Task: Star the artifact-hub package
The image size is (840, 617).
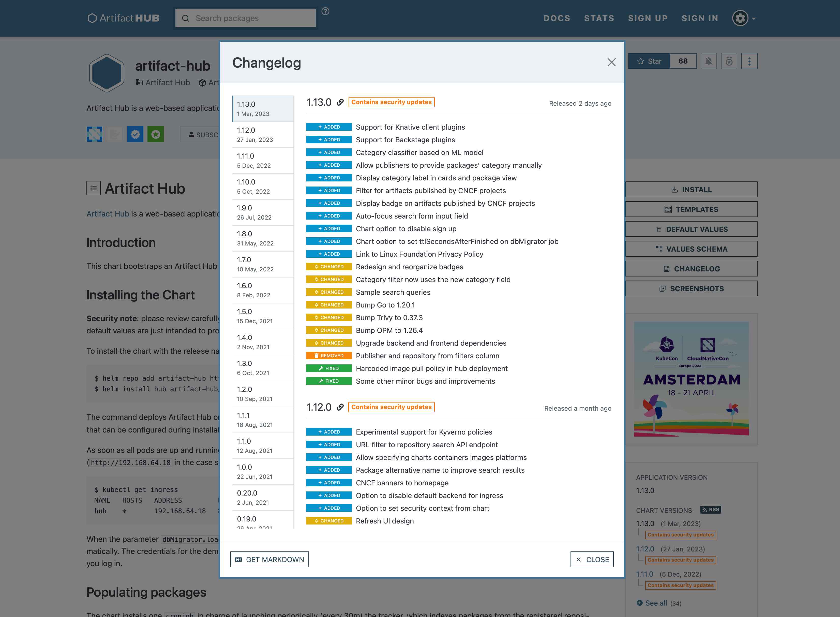Action: (649, 61)
